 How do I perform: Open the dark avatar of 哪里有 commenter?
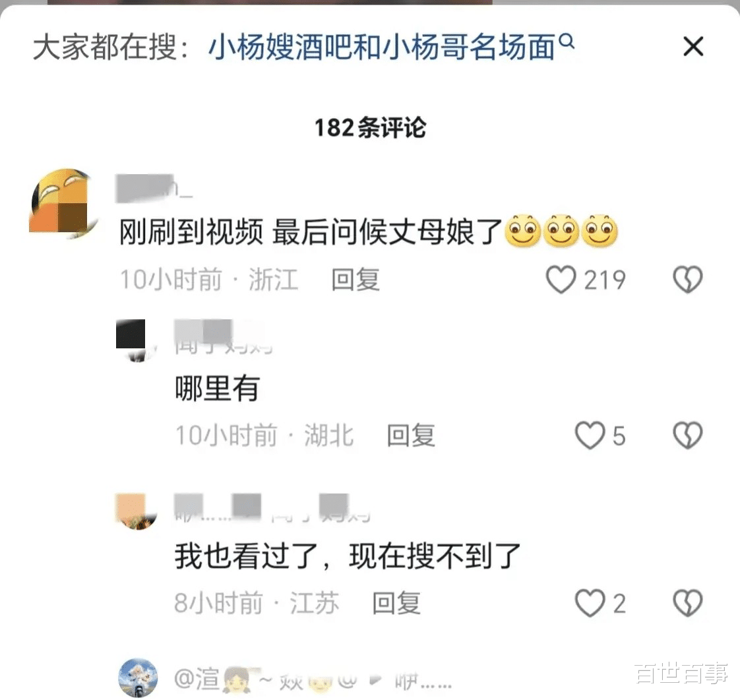(x=137, y=340)
